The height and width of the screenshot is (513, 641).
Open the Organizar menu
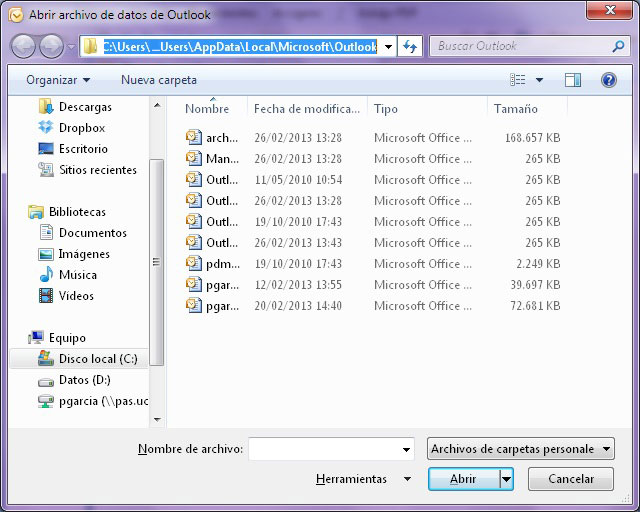[58, 80]
